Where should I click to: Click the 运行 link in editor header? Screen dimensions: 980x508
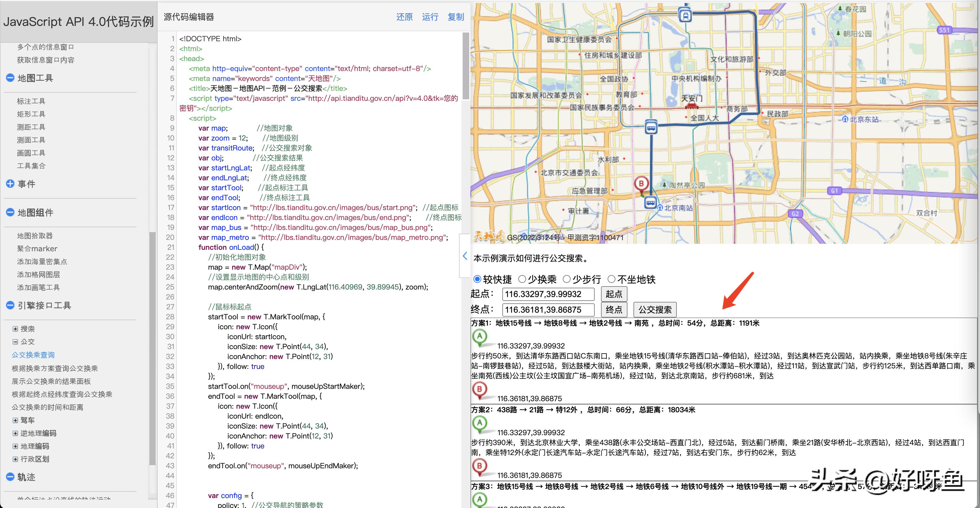click(430, 17)
